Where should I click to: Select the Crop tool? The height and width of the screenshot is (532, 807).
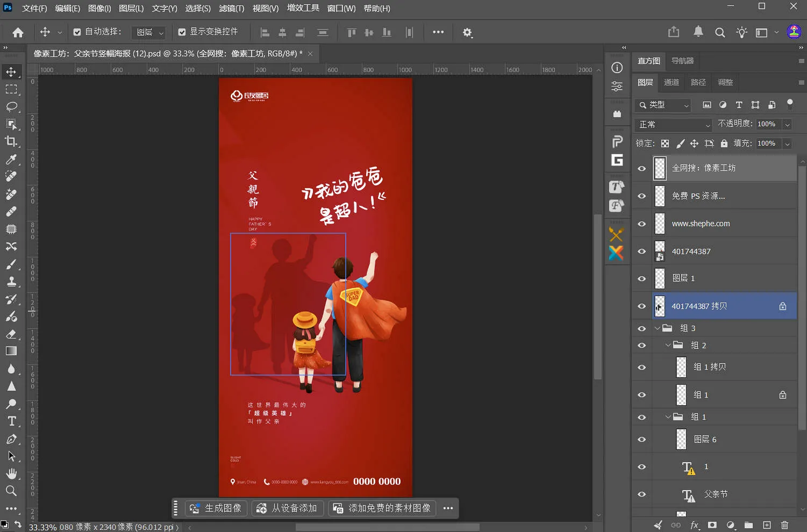pyautogui.click(x=11, y=141)
